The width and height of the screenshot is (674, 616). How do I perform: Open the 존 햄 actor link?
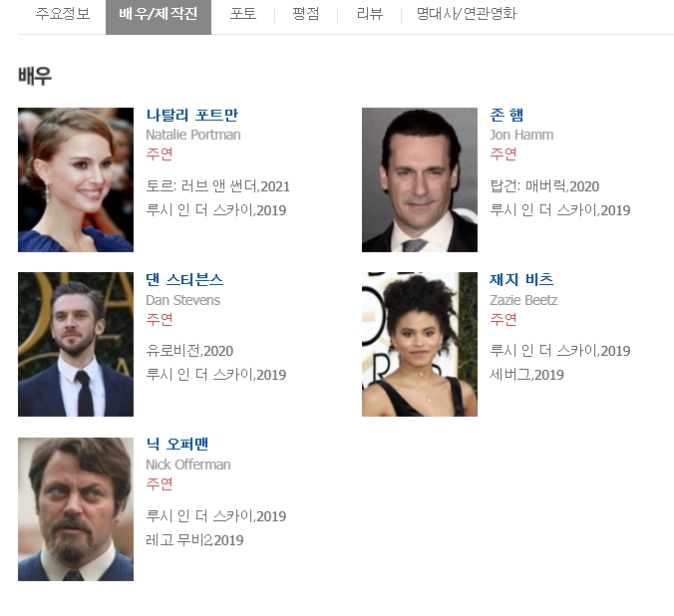(x=506, y=115)
